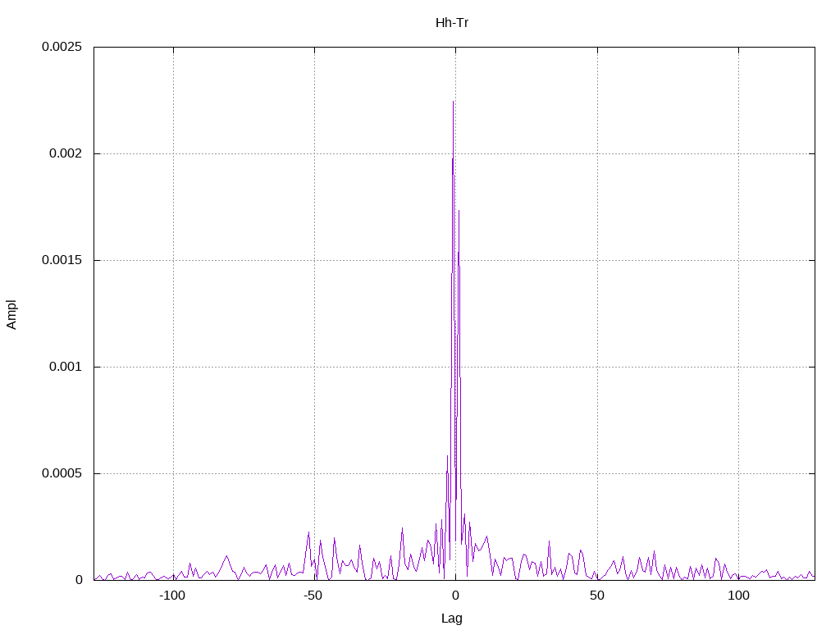The width and height of the screenshot is (840, 630).
Task: Click the Ampl y-axis label
Action: [11, 314]
